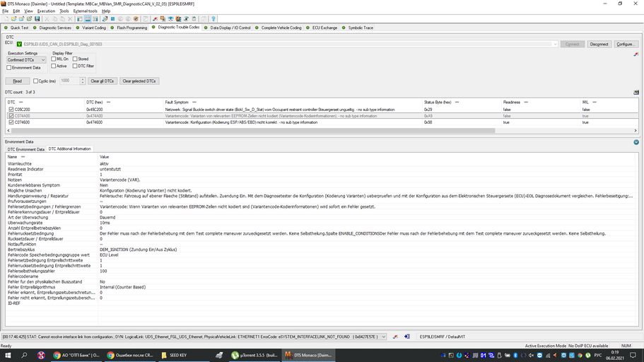Open the Execution menu

point(46,11)
